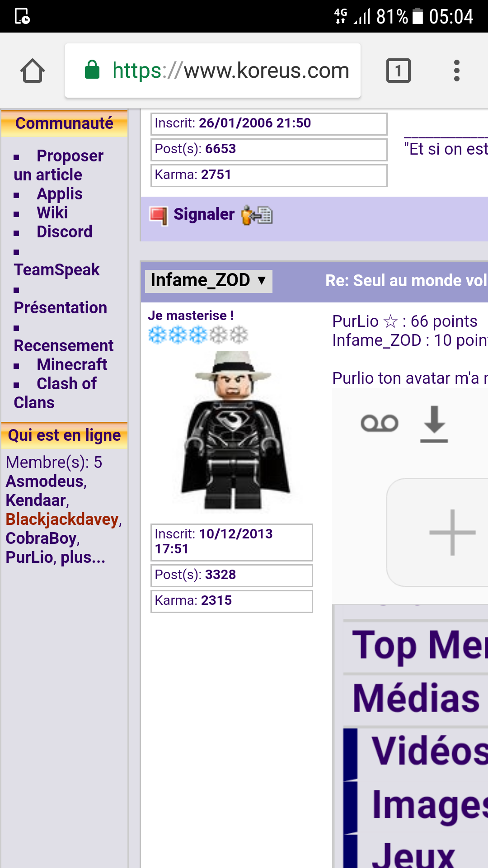Open the browser three-dot menu
The width and height of the screenshot is (488, 868).
457,71
